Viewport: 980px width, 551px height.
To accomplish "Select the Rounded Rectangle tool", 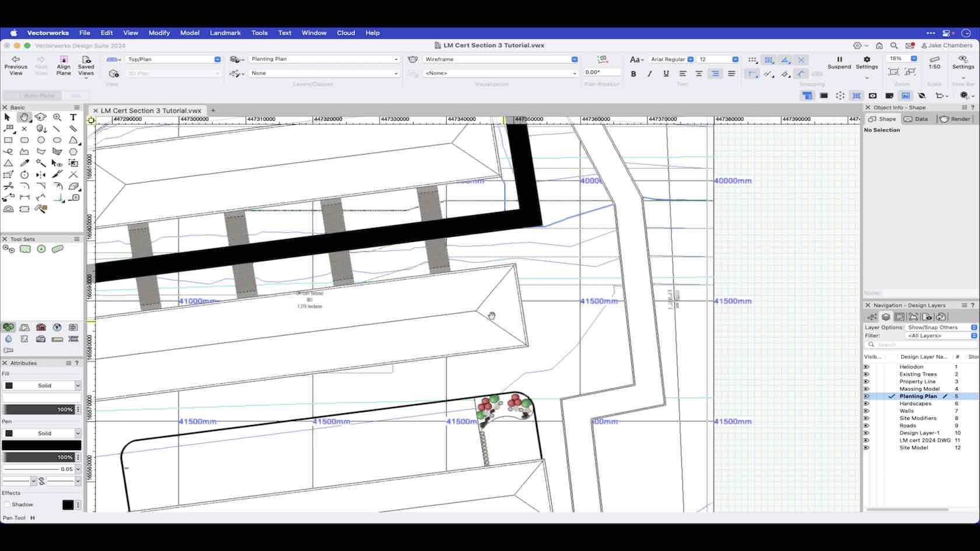I will [x=24, y=140].
